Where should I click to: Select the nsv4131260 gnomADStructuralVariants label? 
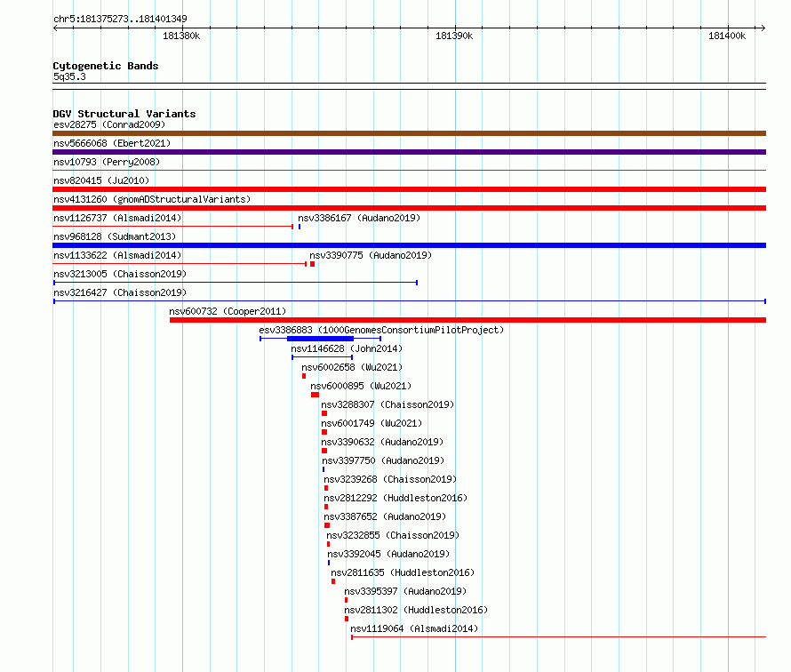[x=152, y=199]
